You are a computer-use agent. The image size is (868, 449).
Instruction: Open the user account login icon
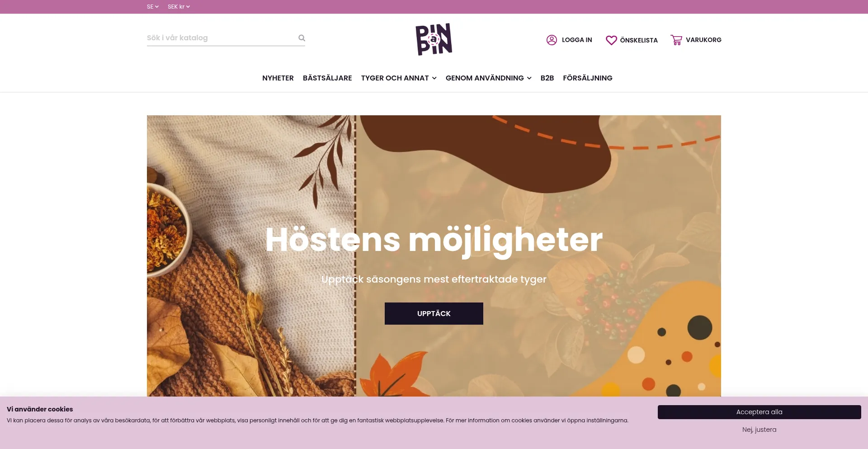[x=552, y=40]
